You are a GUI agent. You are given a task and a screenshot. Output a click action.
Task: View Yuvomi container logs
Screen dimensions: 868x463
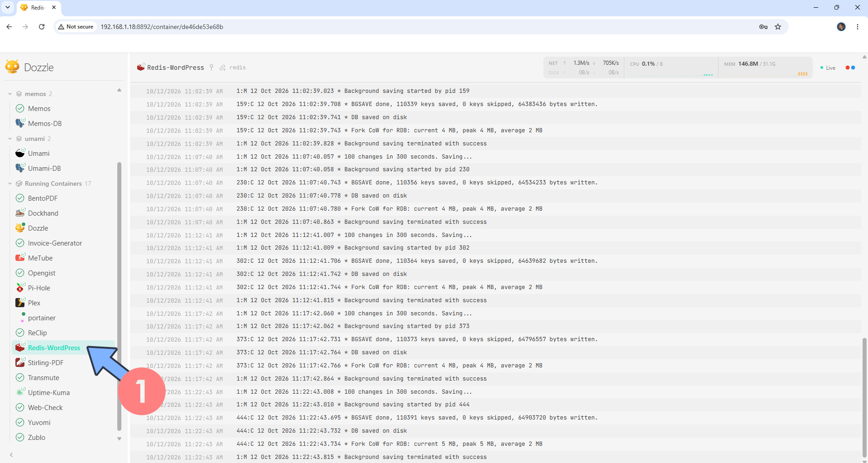click(39, 423)
